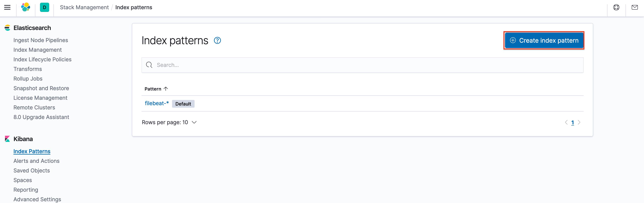Navigate to Stack Management breadcrumb
Viewport: 644px width, 203px height.
point(84,7)
